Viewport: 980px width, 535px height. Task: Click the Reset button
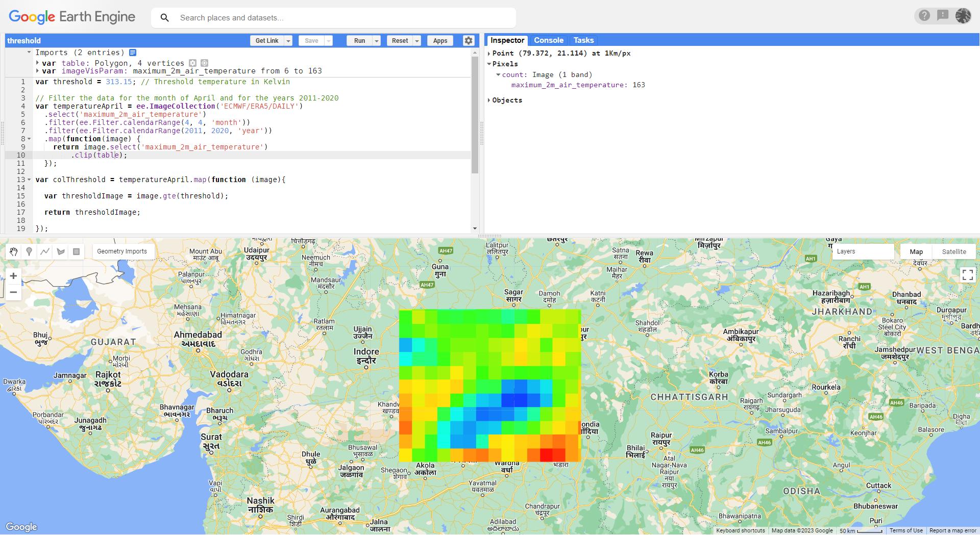400,41
